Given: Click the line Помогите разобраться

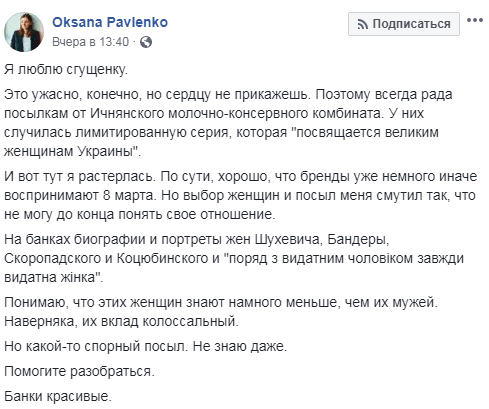Looking at the screenshot, I should tap(79, 371).
